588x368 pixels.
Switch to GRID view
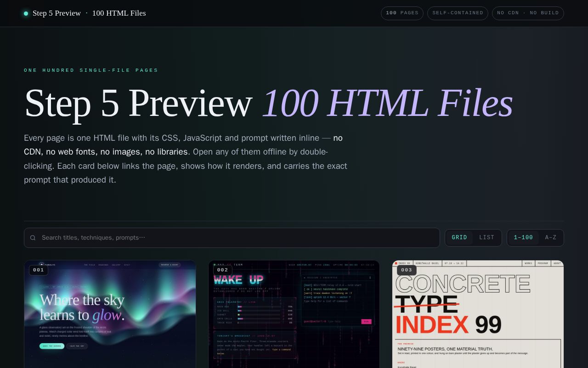tap(459, 238)
